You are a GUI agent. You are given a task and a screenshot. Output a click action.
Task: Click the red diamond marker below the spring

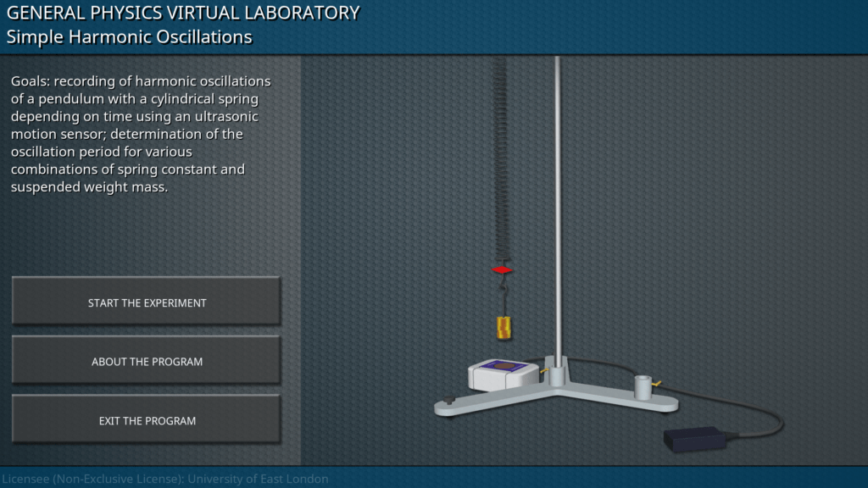pos(503,269)
